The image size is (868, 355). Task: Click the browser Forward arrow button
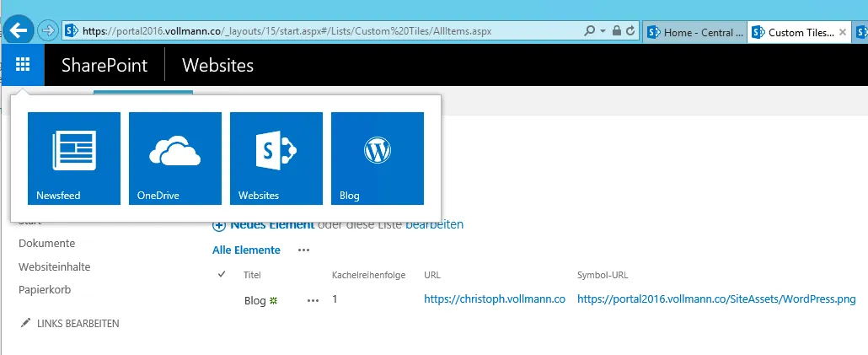[x=48, y=31]
